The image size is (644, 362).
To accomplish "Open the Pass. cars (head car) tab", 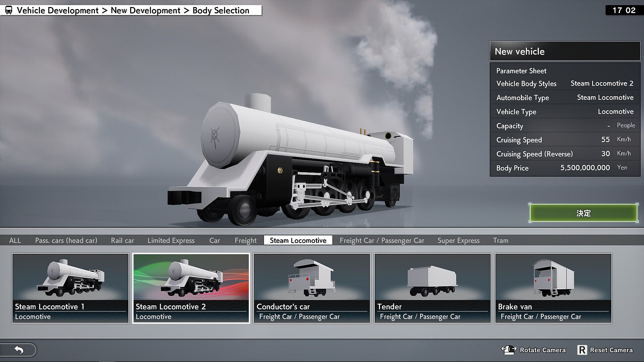I will coord(66,240).
